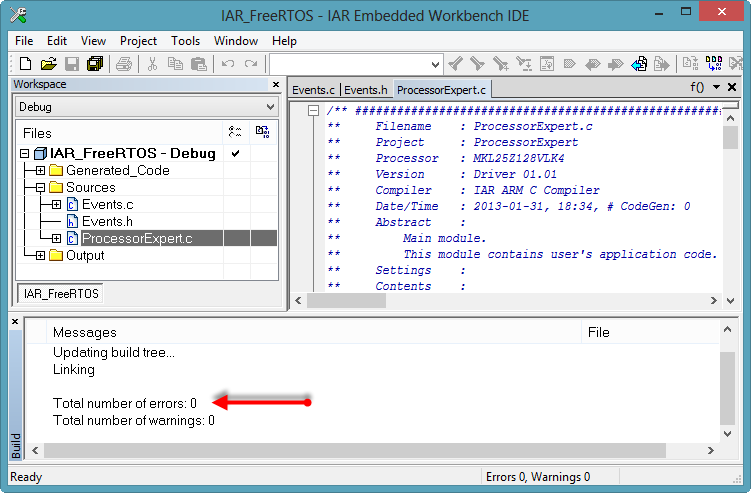Close the Workspace panel with its X button
This screenshot has width=751, height=493.
275,85
